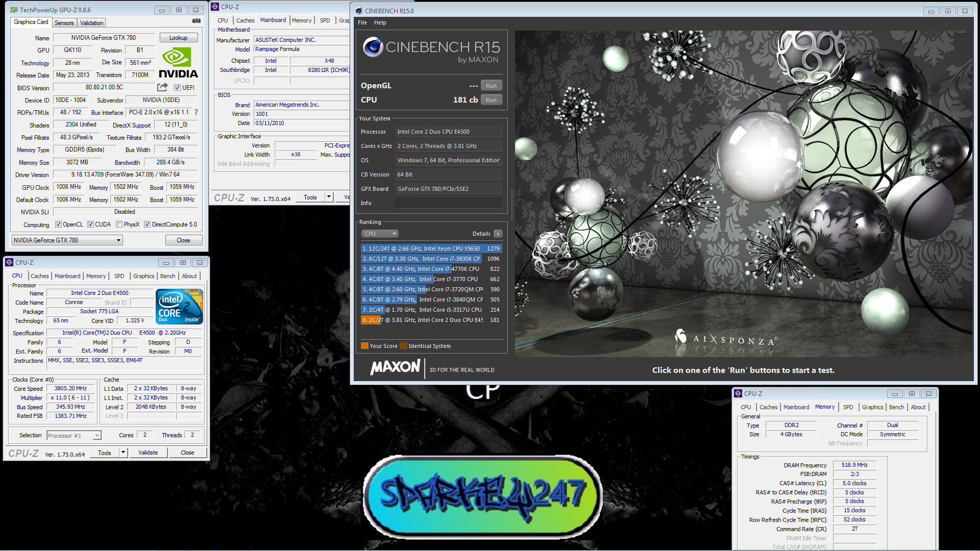The image size is (980, 551).
Task: Switch to the Sensors tab in GPU-Z
Action: 64,22
